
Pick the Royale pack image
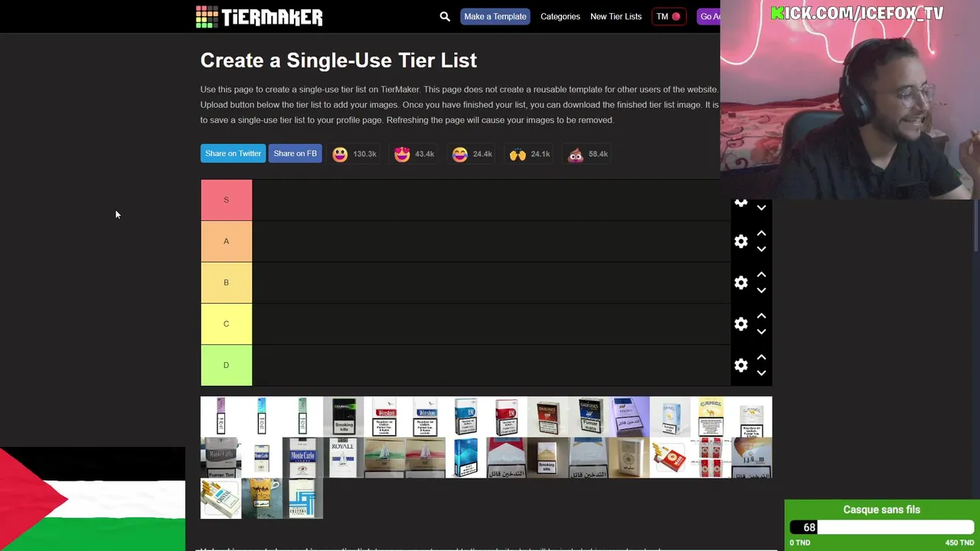pos(343,458)
